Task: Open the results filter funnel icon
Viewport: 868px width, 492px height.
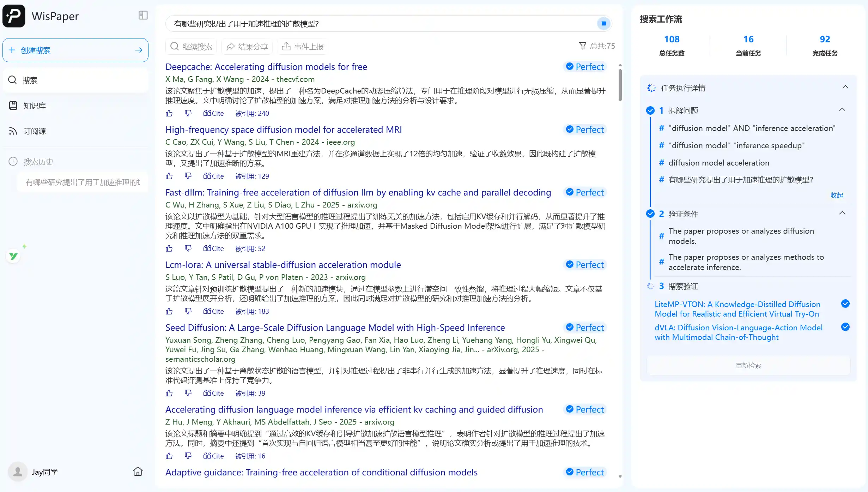Action: 582,46
